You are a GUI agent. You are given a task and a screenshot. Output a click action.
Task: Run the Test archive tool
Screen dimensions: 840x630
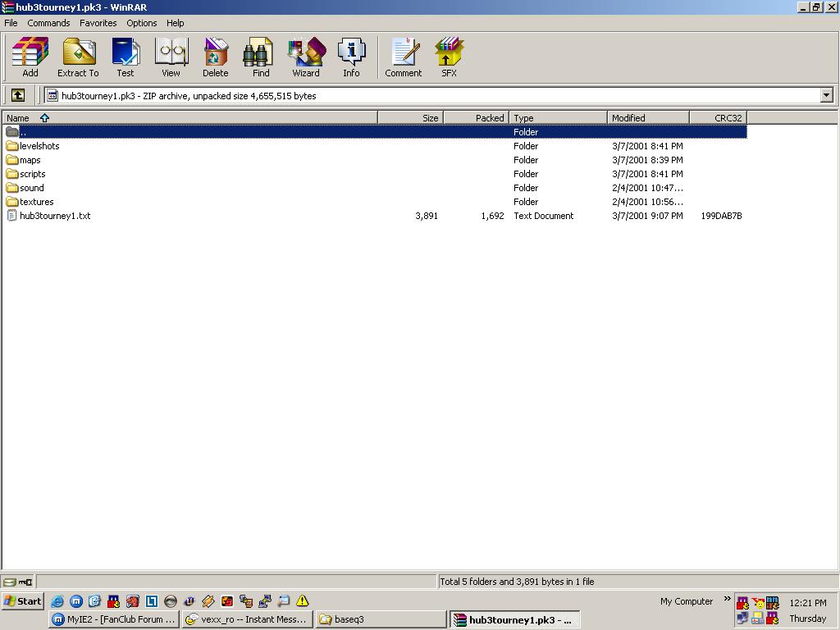126,57
